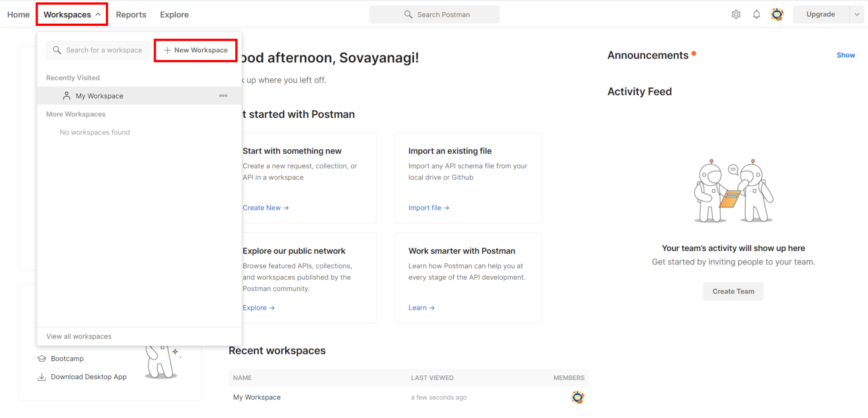Viewport: 868px width, 418px height.
Task: Click the Create Team button
Action: pos(733,291)
